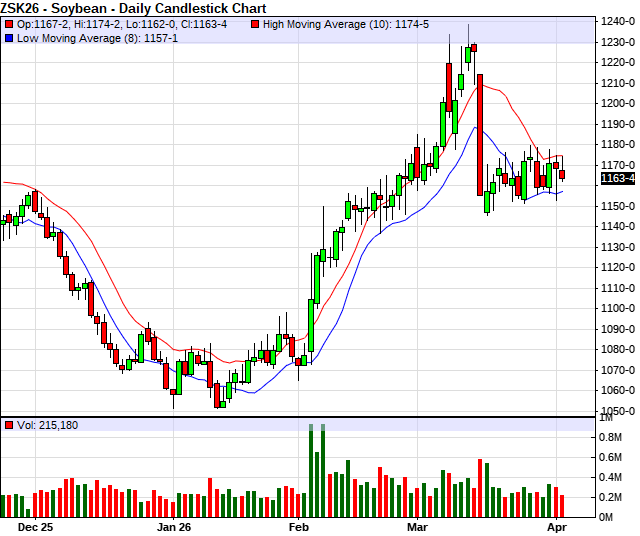Click the Jan 26 date axis label
640x536 pixels.
coord(174,527)
